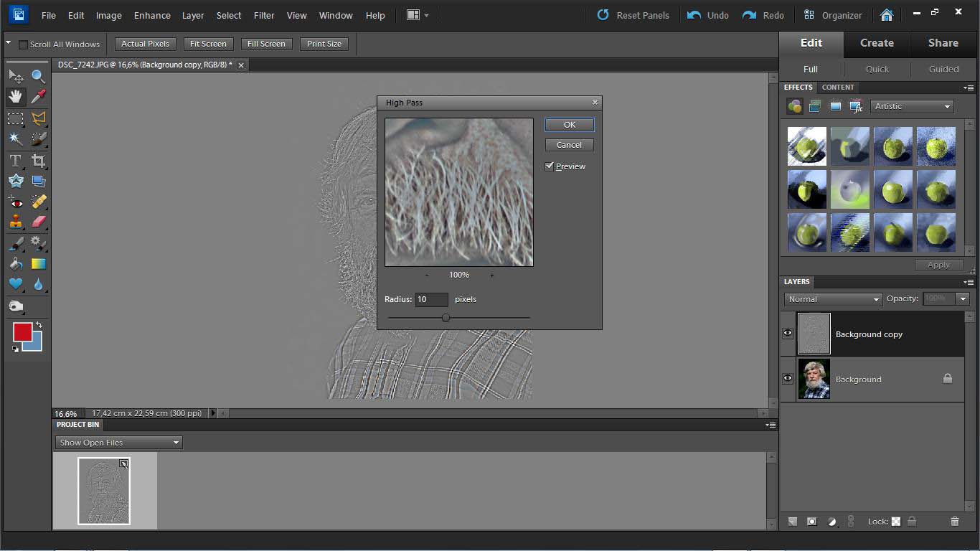The image size is (980, 551).
Task: Select the Eyedropper tool
Action: tap(38, 97)
